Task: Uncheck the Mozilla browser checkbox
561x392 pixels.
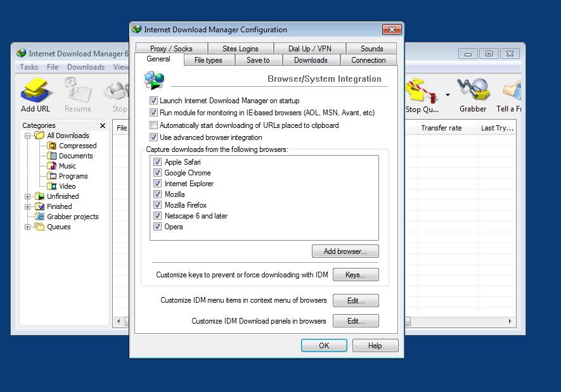Action: (x=157, y=194)
